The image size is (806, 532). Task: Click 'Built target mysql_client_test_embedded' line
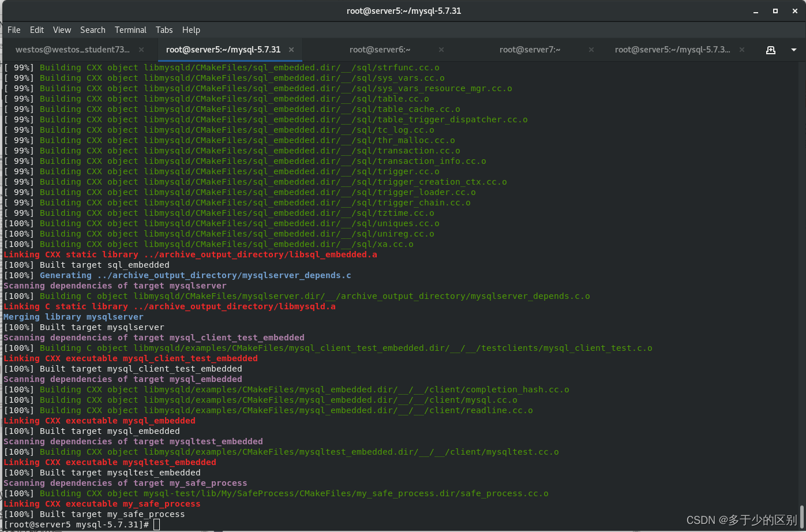123,369
